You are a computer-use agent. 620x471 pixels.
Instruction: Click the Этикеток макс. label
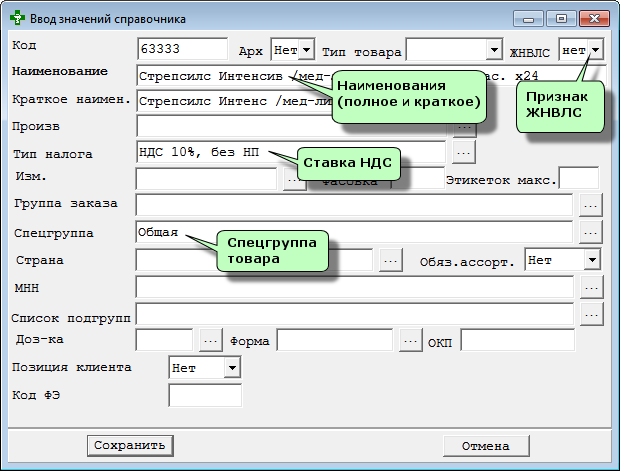coord(501,180)
